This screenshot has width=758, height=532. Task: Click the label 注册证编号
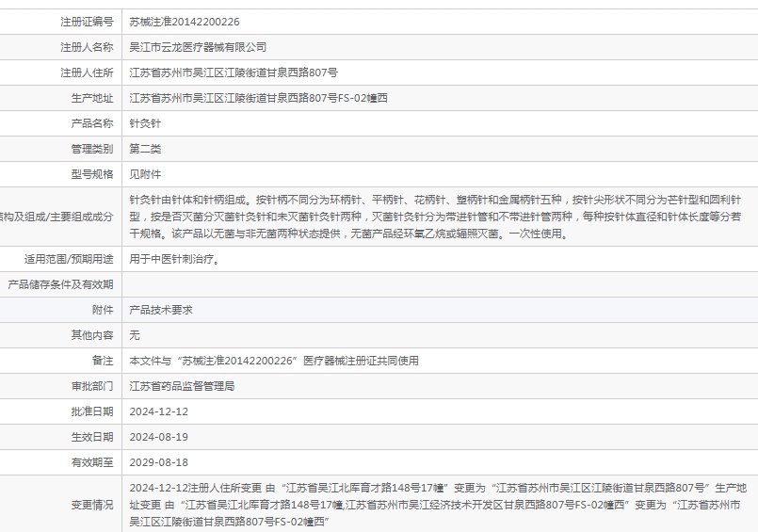pos(87,22)
